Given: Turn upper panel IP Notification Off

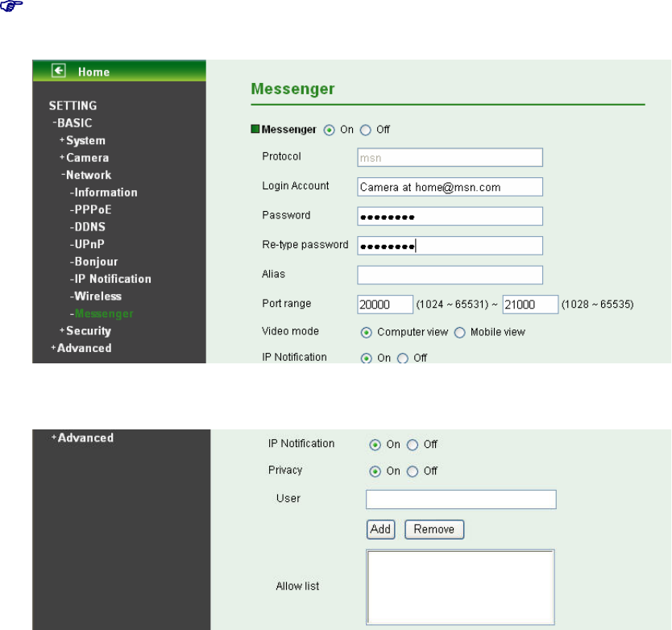Looking at the screenshot, I should pyautogui.click(x=402, y=359).
